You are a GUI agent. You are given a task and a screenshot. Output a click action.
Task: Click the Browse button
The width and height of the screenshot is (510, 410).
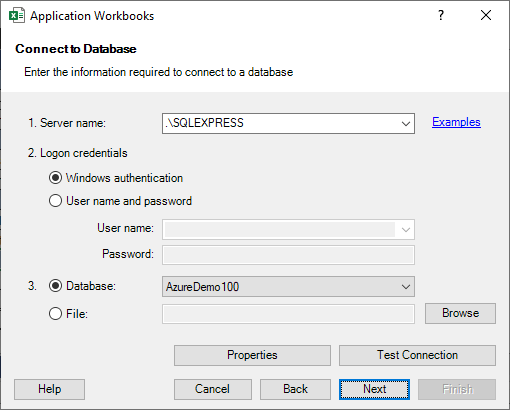460,313
